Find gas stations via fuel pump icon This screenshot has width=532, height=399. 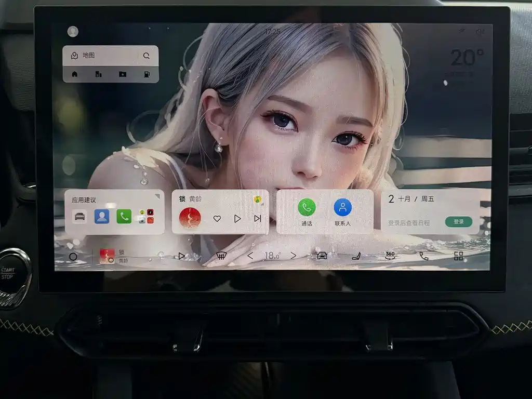(x=147, y=74)
